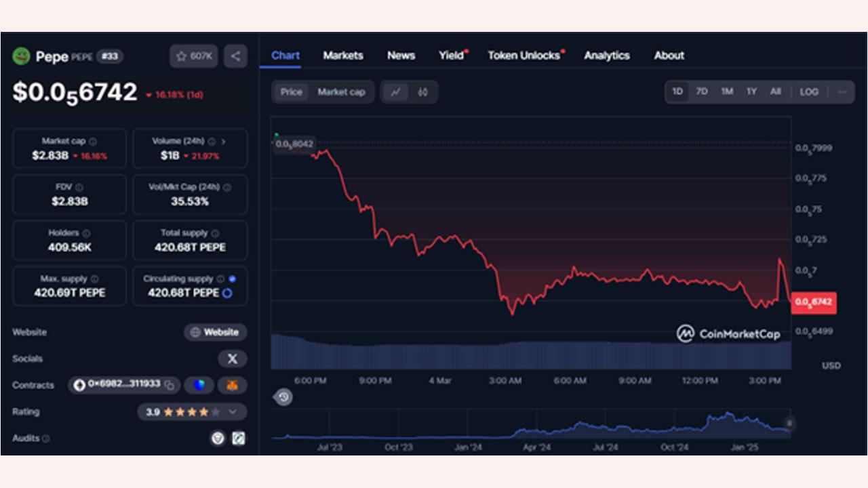Visit the Pepe Website link
This screenshot has height=488, width=868.
216,332
